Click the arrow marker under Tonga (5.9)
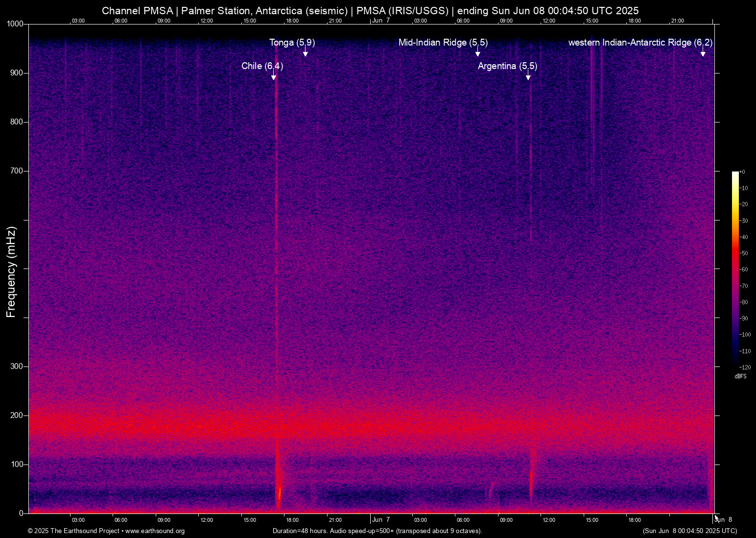This screenshot has height=538, width=756. [x=305, y=52]
